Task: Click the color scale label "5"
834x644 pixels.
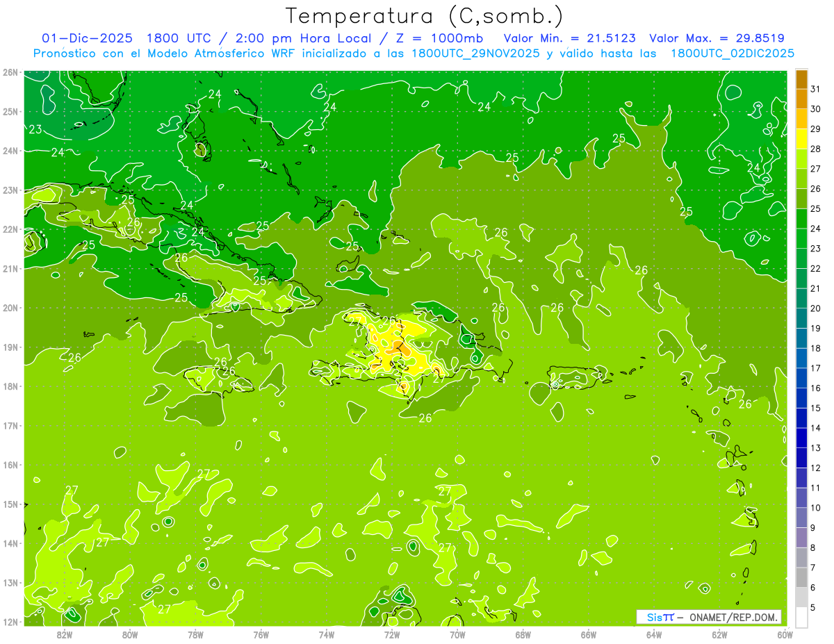Action: 813,607
